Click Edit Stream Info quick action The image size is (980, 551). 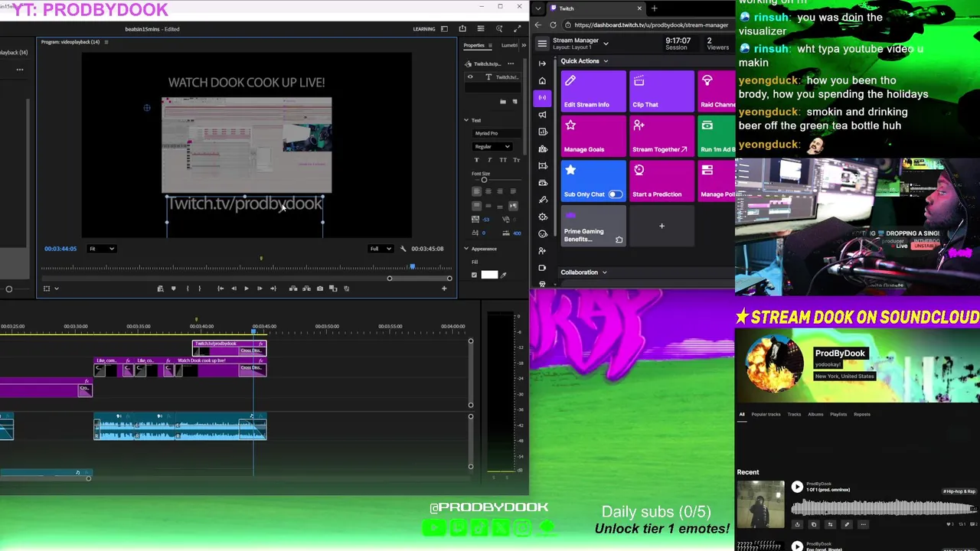(x=593, y=91)
